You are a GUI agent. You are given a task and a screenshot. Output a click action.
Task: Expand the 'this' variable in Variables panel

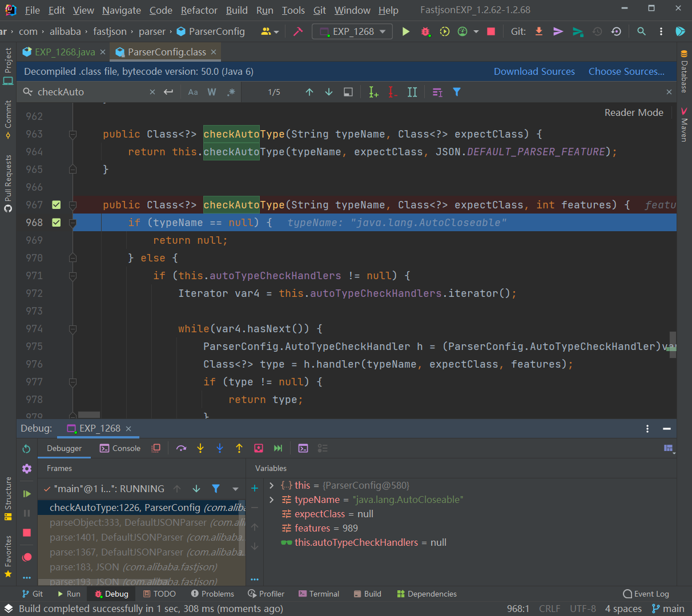(271, 485)
